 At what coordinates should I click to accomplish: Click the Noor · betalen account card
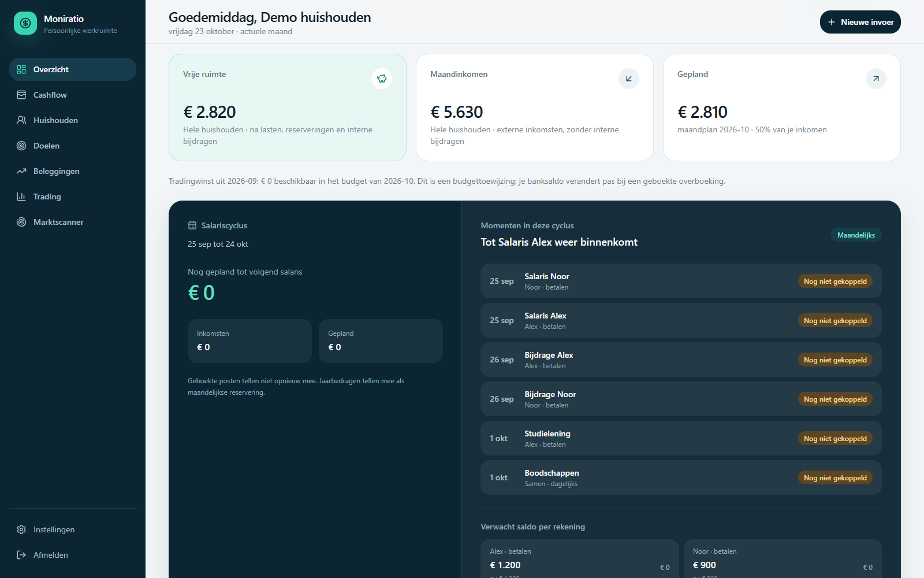coord(783,559)
